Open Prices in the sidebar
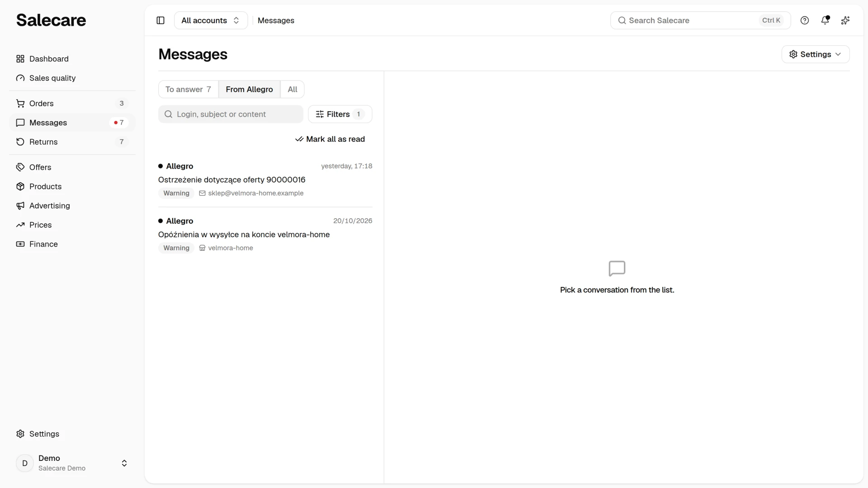Image resolution: width=868 pixels, height=488 pixels. 72,225
